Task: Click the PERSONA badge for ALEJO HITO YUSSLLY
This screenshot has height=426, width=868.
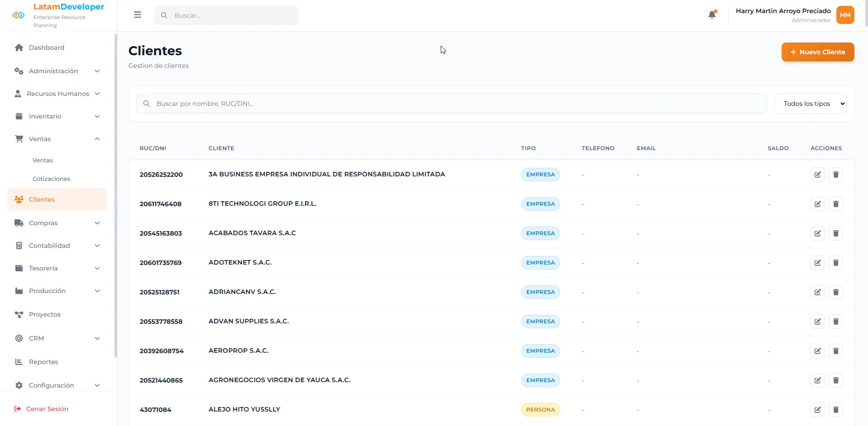Action: (541, 410)
